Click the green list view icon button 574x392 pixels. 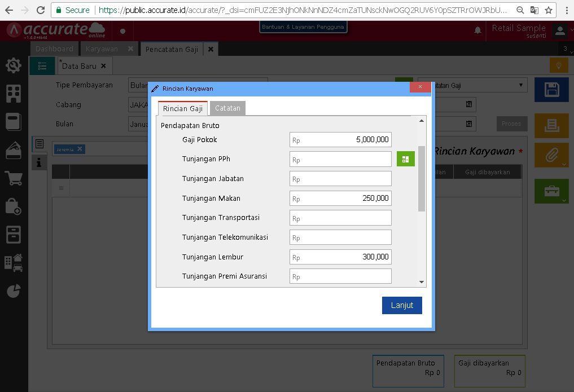coord(42,66)
